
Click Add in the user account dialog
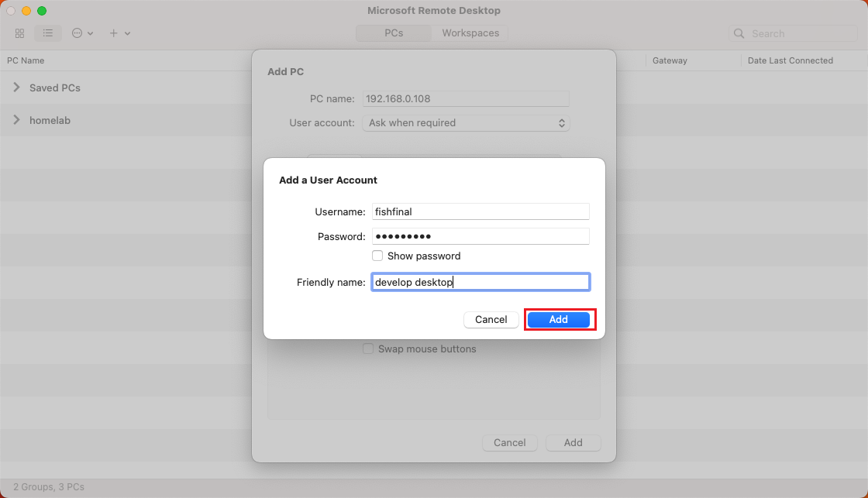(558, 319)
